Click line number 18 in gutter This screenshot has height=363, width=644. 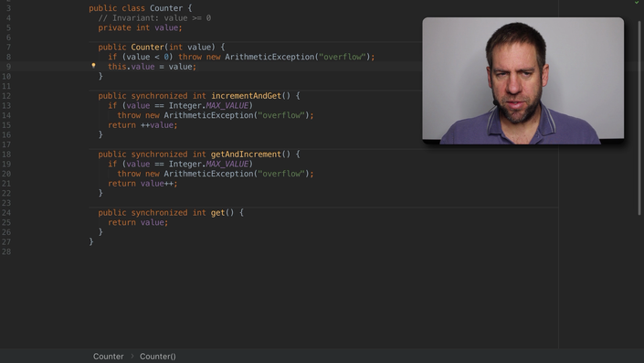point(6,155)
